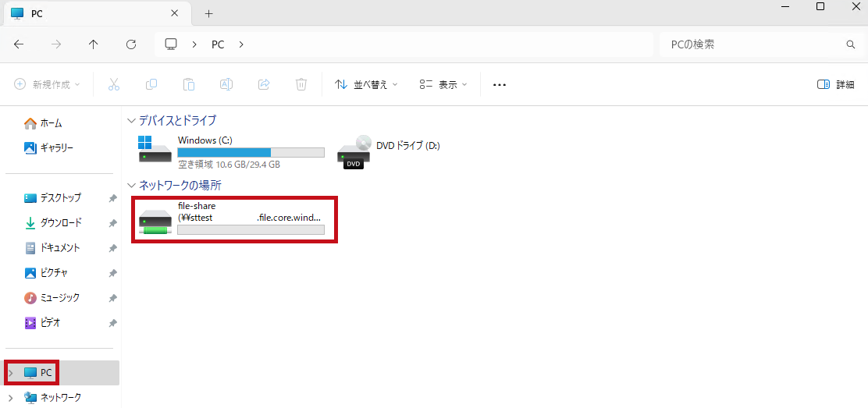Click the Cut scissors icon
The image size is (868, 408).
pyautogui.click(x=114, y=85)
